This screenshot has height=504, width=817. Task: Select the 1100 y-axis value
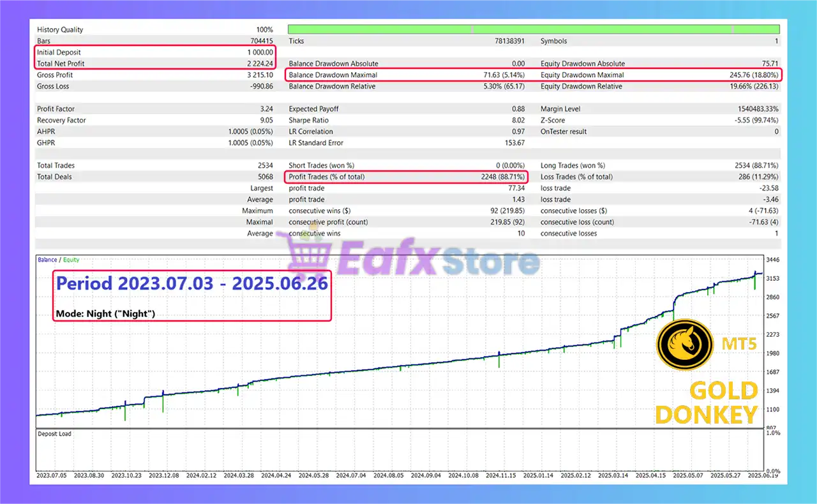[773, 410]
